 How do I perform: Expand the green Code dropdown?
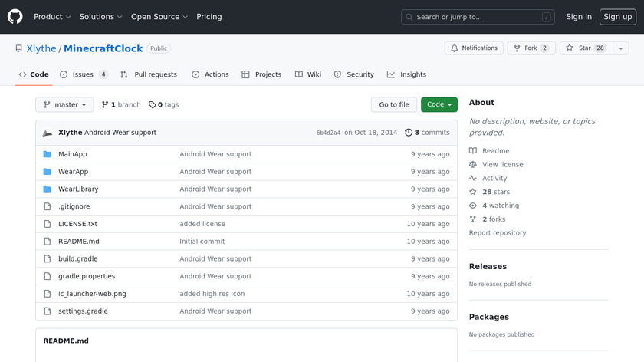click(439, 105)
